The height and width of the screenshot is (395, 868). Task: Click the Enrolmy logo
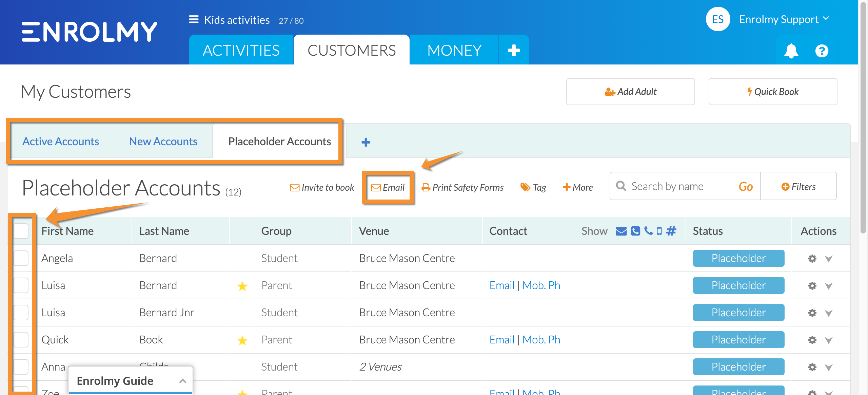90,32
